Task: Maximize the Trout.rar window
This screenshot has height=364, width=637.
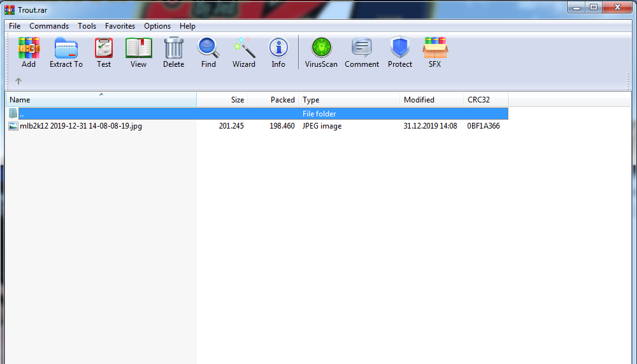Action: tap(594, 7)
